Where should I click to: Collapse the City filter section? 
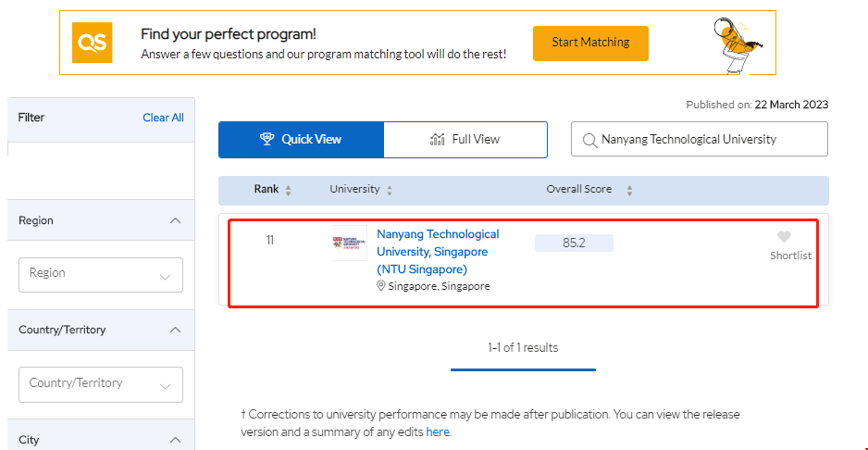176,440
